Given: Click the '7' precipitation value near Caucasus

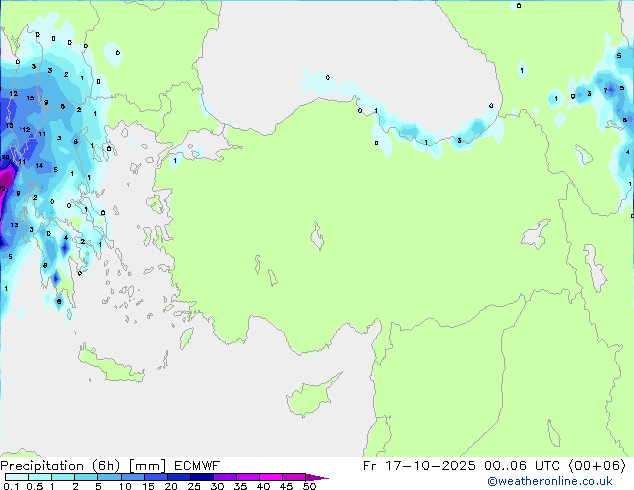Looking at the screenshot, I should point(605,91).
